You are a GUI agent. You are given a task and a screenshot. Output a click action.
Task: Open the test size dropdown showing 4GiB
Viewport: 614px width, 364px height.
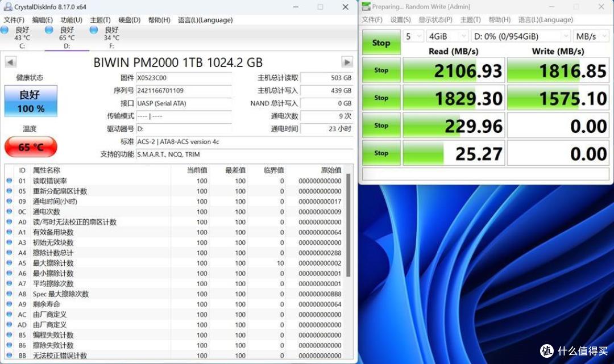tap(447, 36)
